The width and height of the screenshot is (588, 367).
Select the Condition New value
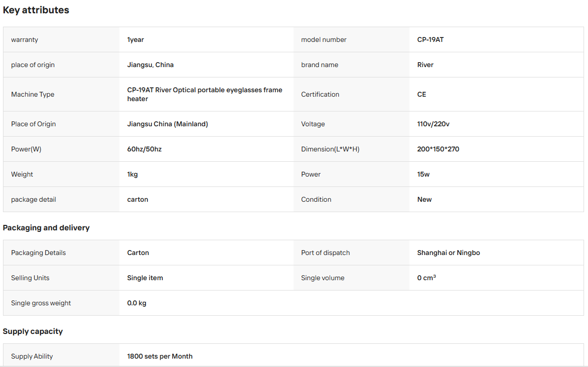pos(425,199)
